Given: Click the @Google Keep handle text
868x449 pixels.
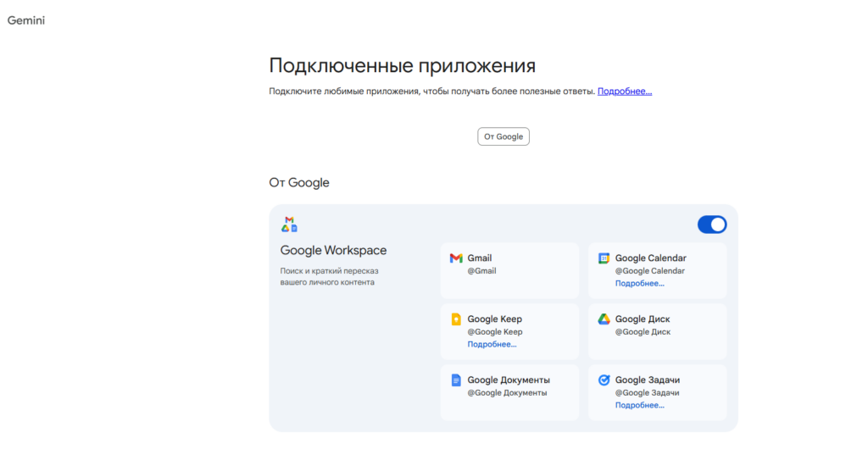Looking at the screenshot, I should pos(495,332).
